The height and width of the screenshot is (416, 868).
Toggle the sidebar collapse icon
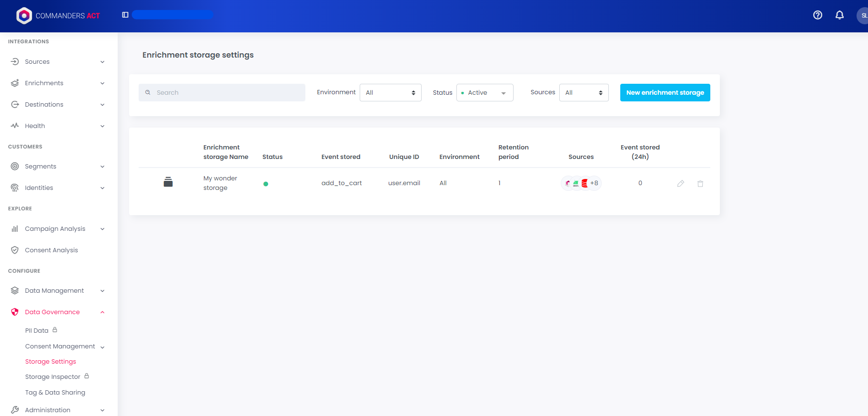tap(125, 15)
